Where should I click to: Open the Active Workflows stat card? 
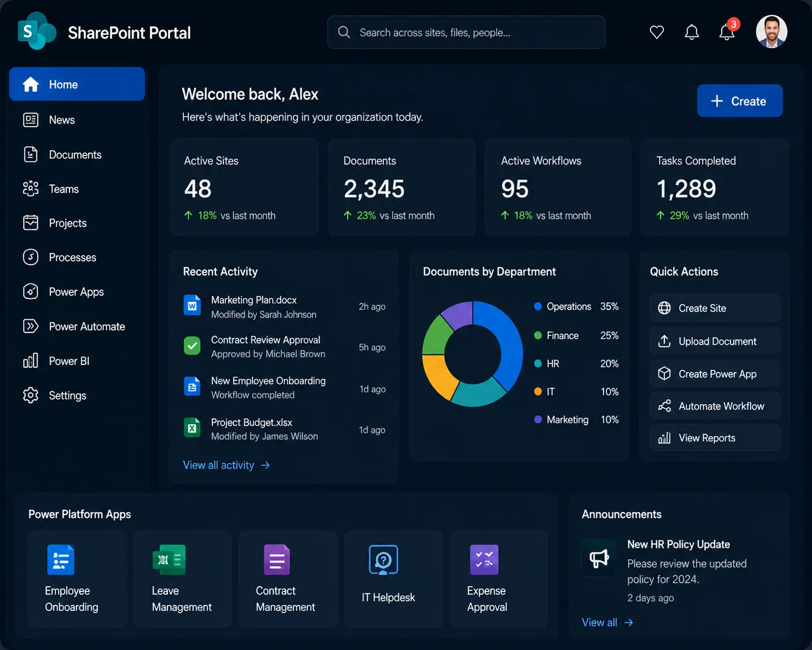[x=558, y=187]
